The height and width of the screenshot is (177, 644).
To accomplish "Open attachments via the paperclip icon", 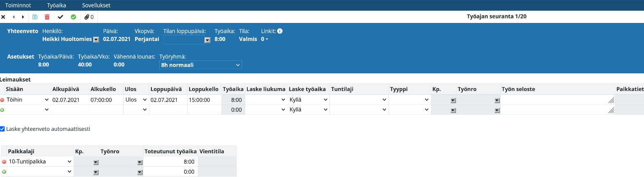I will [x=89, y=17].
